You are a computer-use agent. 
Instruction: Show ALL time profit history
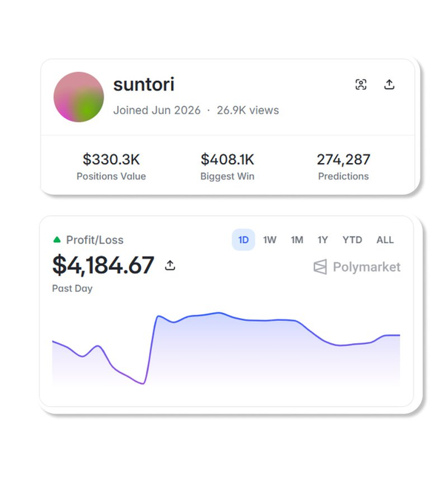tap(385, 240)
